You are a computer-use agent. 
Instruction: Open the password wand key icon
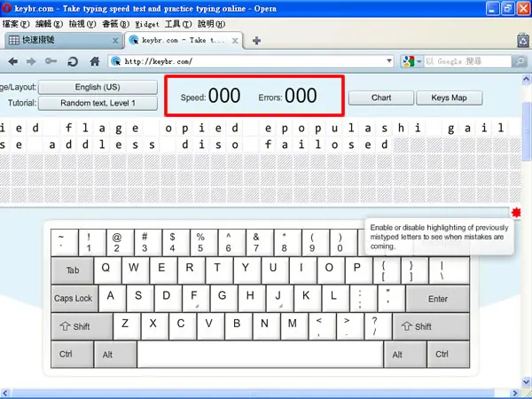pyautogui.click(x=51, y=61)
